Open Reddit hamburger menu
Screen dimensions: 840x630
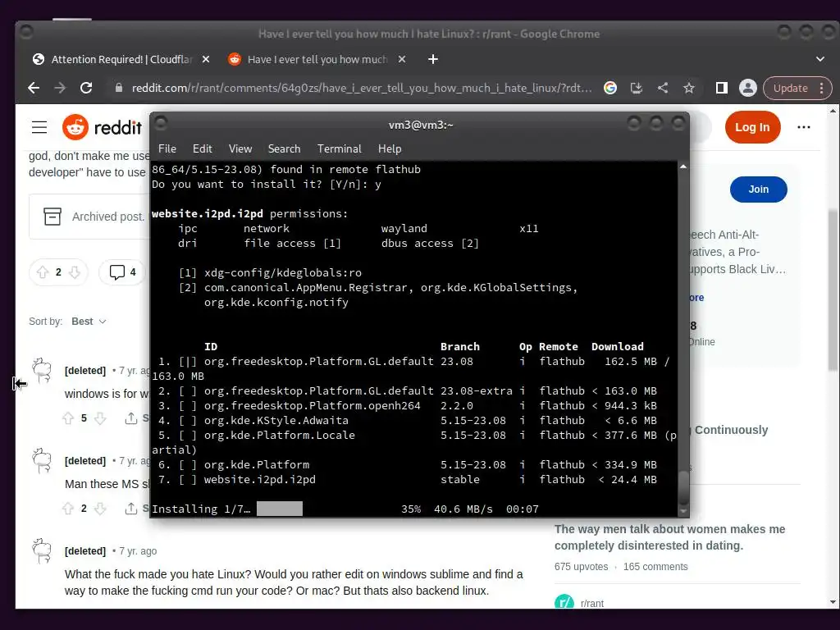pos(39,127)
